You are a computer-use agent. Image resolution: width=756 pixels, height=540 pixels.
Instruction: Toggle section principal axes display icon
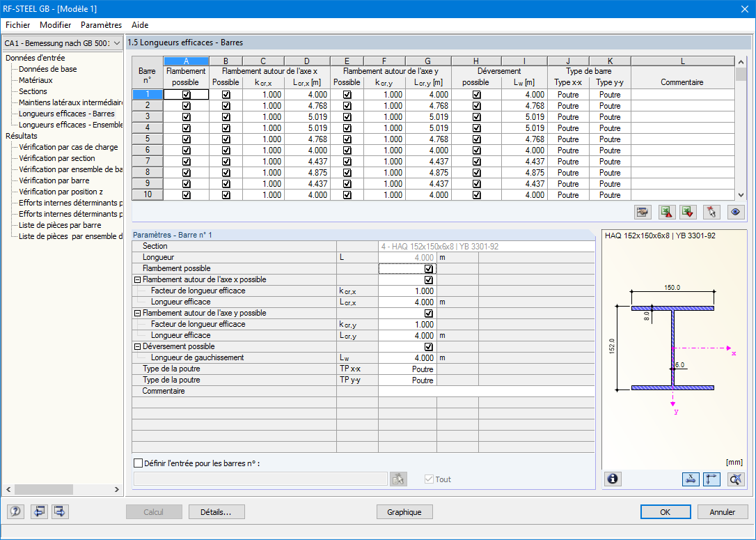711,479
